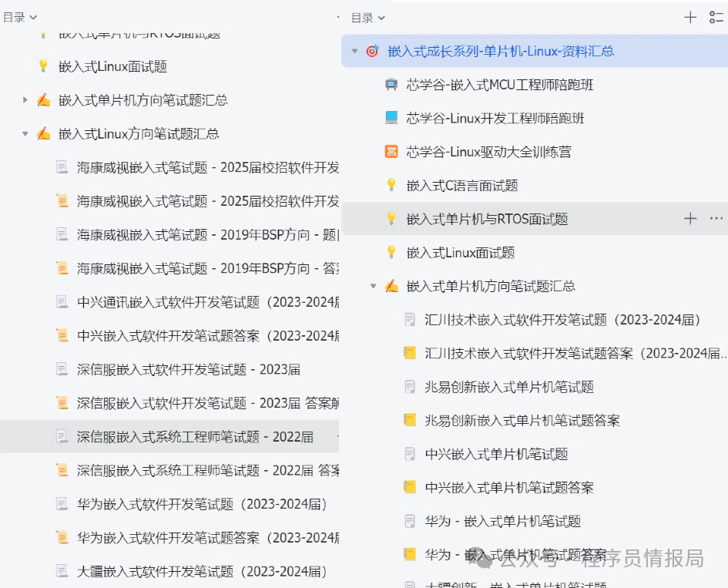Open more options on 嵌入式单片机与RTOS面试题 row
This screenshot has height=588, width=728.
716,219
